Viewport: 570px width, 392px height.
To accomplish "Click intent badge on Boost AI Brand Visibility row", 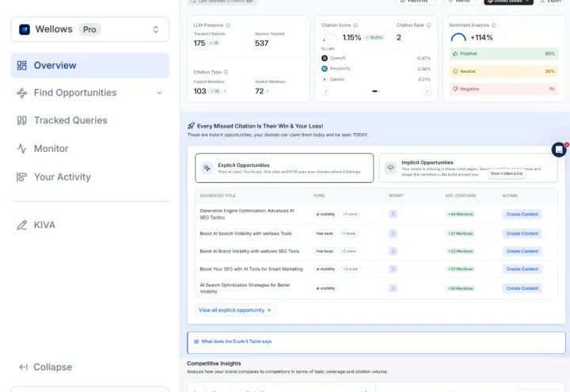I will [x=393, y=252].
